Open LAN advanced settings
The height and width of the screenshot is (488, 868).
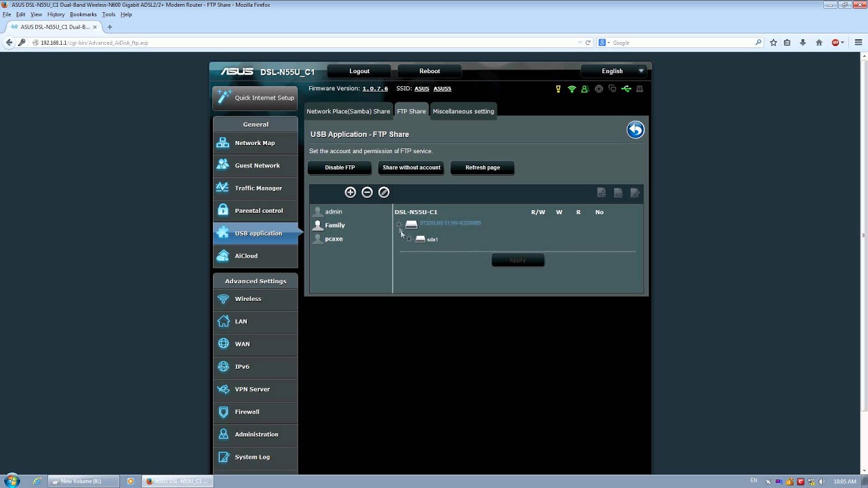tap(255, 321)
